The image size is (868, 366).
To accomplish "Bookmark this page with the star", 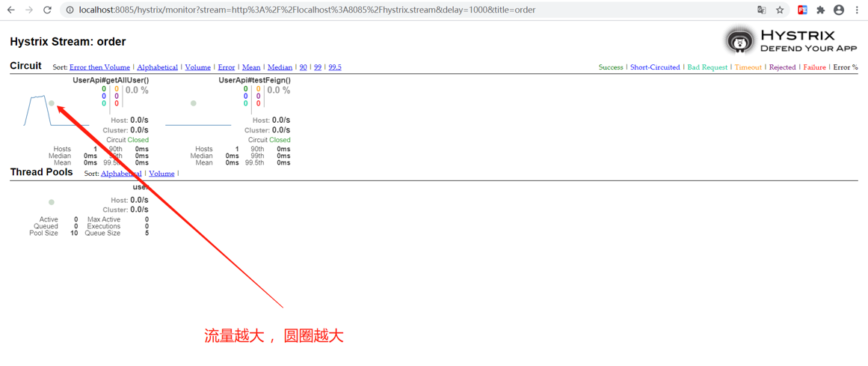I will click(780, 10).
